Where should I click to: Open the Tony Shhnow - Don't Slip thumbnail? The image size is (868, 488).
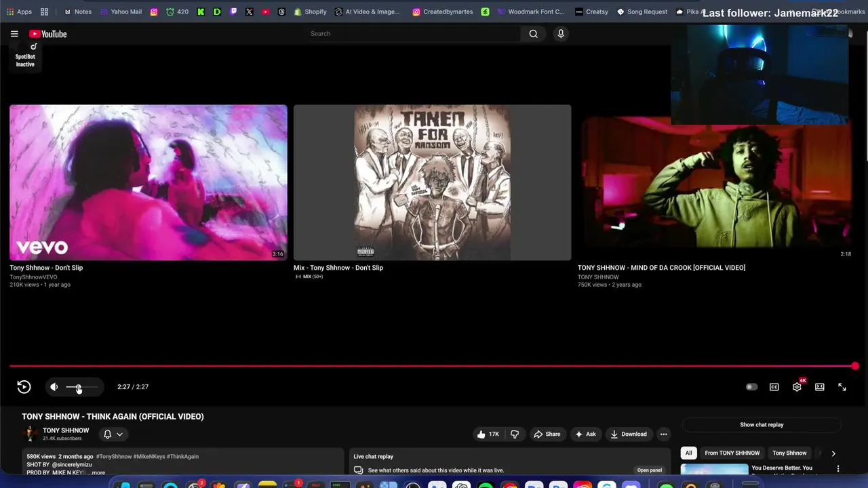149,182
